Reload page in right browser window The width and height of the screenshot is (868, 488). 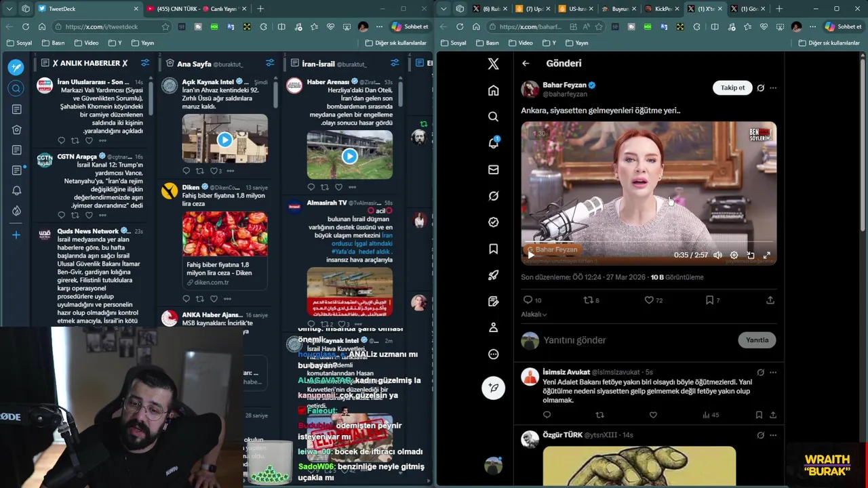(460, 26)
